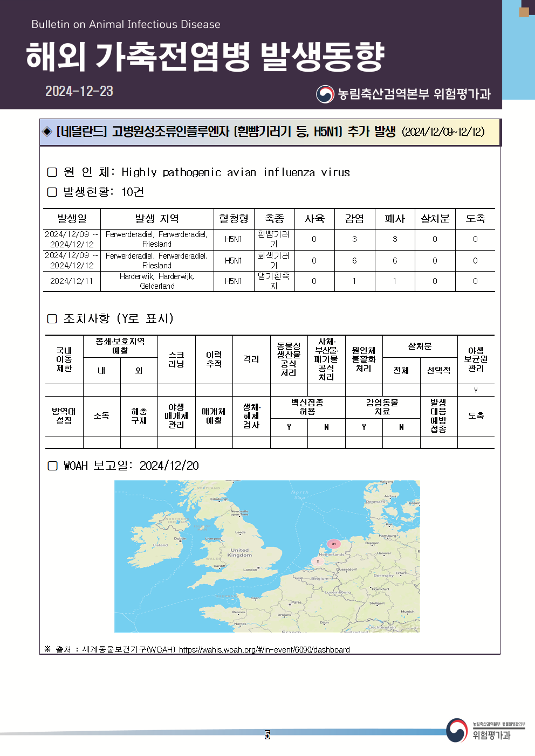
Task: Click the square bullet beside WOAH 보고일
Action: (52, 466)
